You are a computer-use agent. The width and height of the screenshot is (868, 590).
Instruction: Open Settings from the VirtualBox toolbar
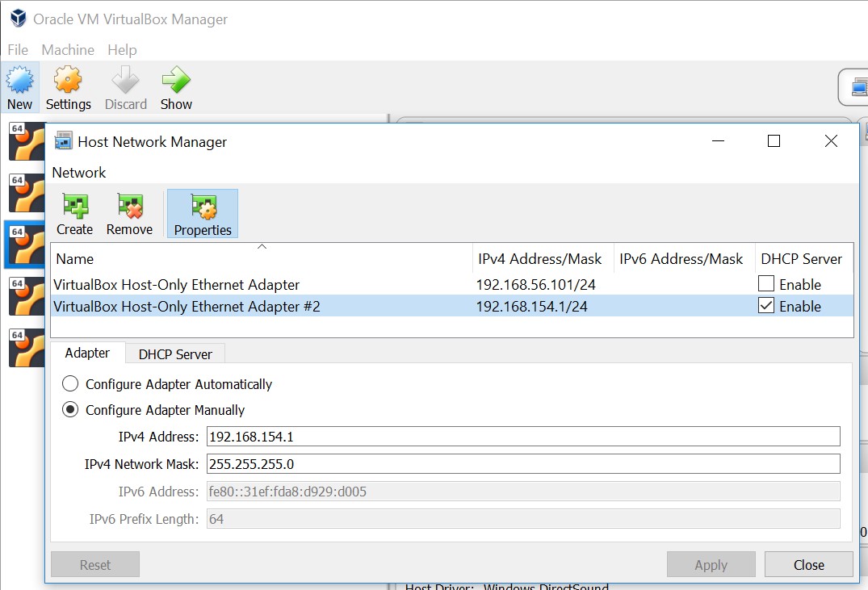tap(68, 87)
